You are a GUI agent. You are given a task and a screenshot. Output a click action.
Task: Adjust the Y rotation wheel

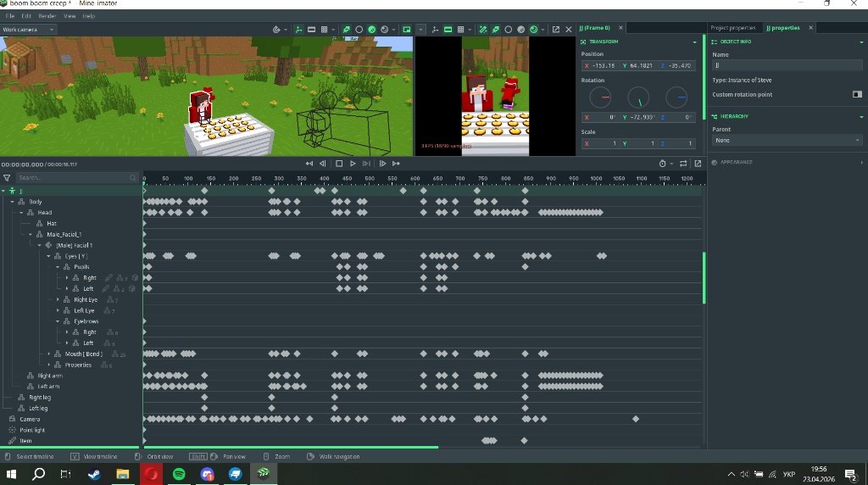click(638, 98)
